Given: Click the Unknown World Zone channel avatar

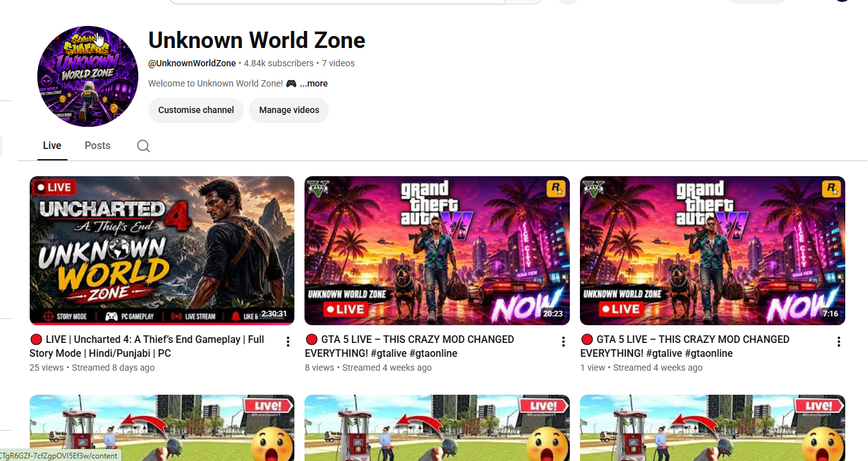Looking at the screenshot, I should click(88, 76).
